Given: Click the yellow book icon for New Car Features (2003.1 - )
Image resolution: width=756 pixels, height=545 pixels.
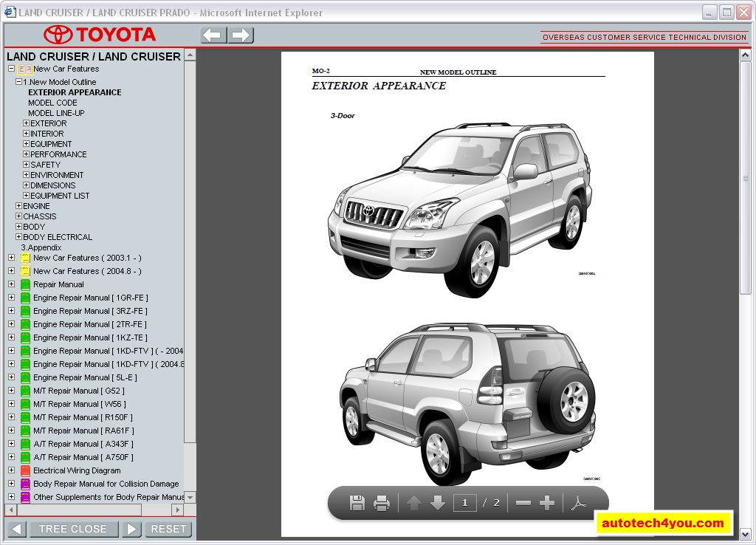Looking at the screenshot, I should [26, 258].
